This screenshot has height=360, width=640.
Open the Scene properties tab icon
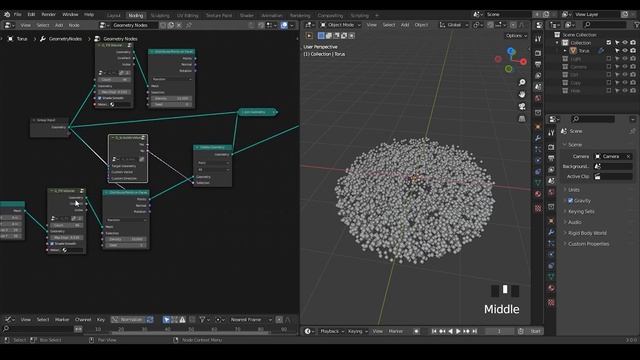[551, 181]
